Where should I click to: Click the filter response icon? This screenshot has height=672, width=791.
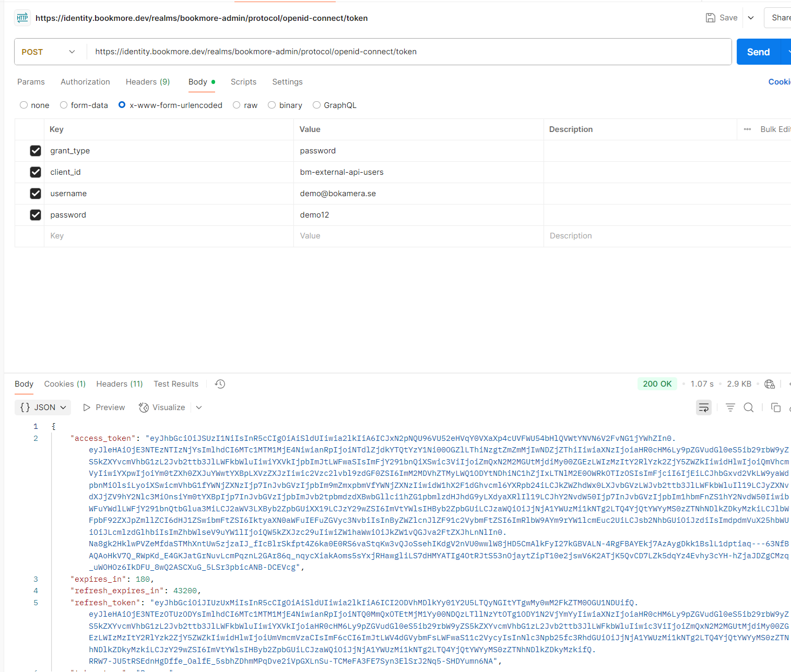pyautogui.click(x=730, y=407)
